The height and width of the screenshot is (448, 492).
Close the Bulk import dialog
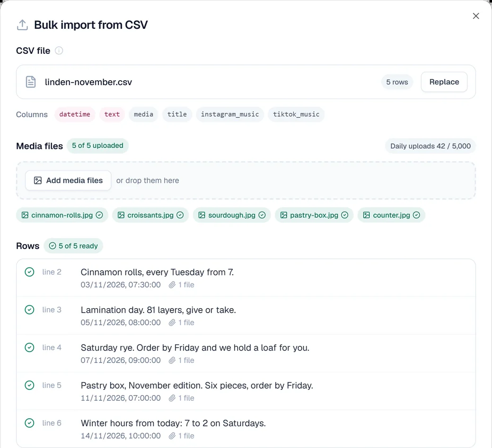click(x=476, y=16)
